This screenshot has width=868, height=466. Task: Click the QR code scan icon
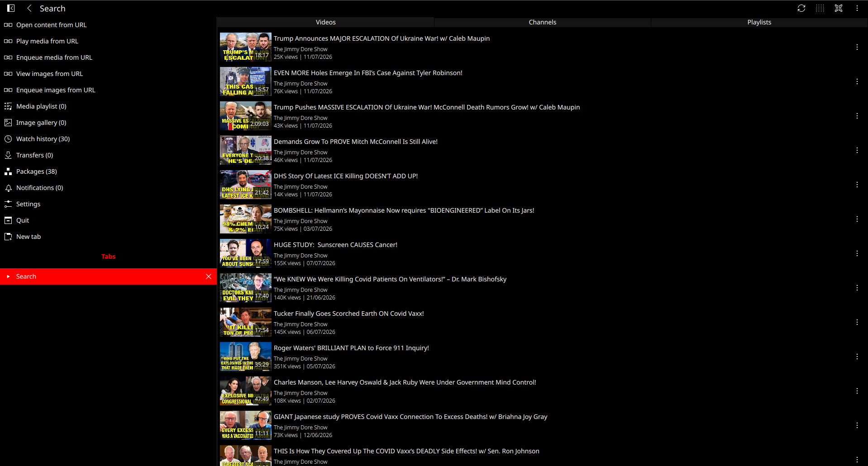coord(839,8)
